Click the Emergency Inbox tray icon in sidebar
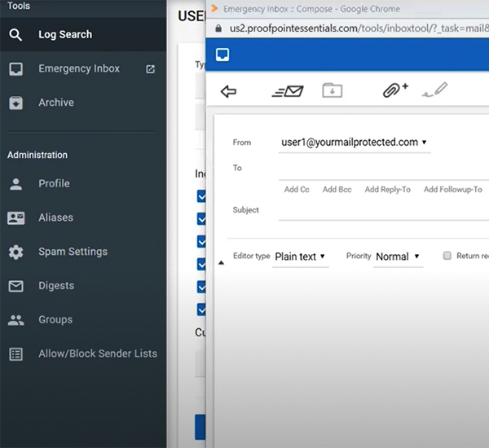 pos(15,69)
